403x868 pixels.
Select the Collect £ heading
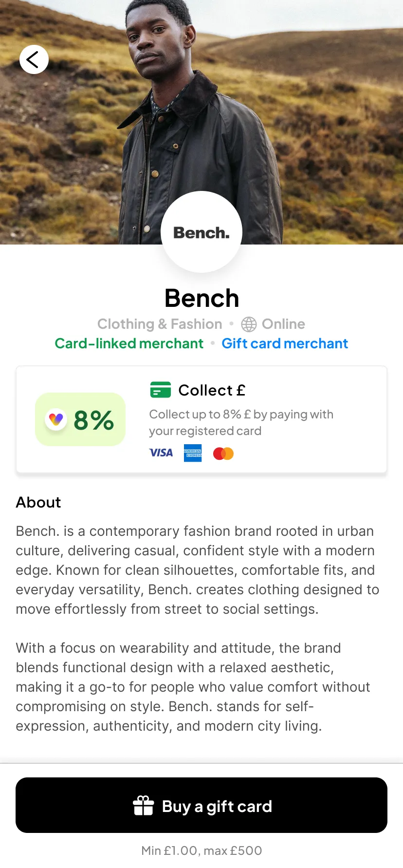tap(212, 390)
